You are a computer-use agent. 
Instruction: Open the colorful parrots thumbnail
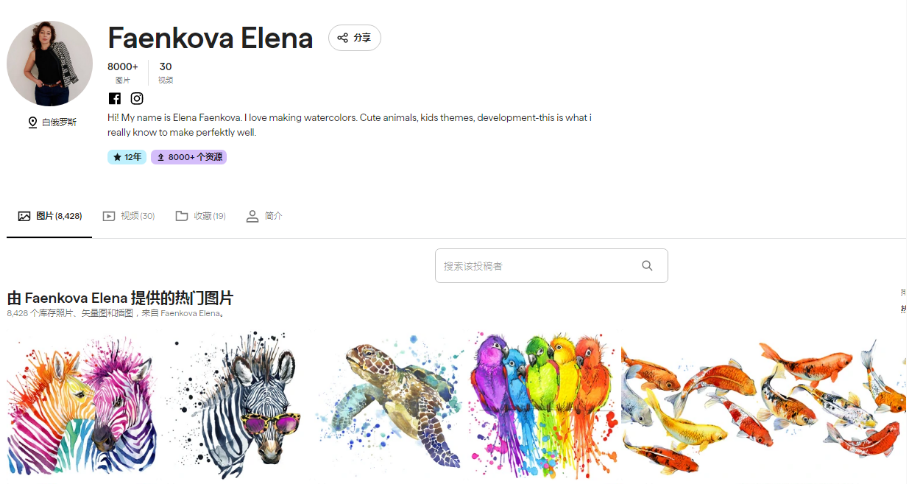pos(543,405)
